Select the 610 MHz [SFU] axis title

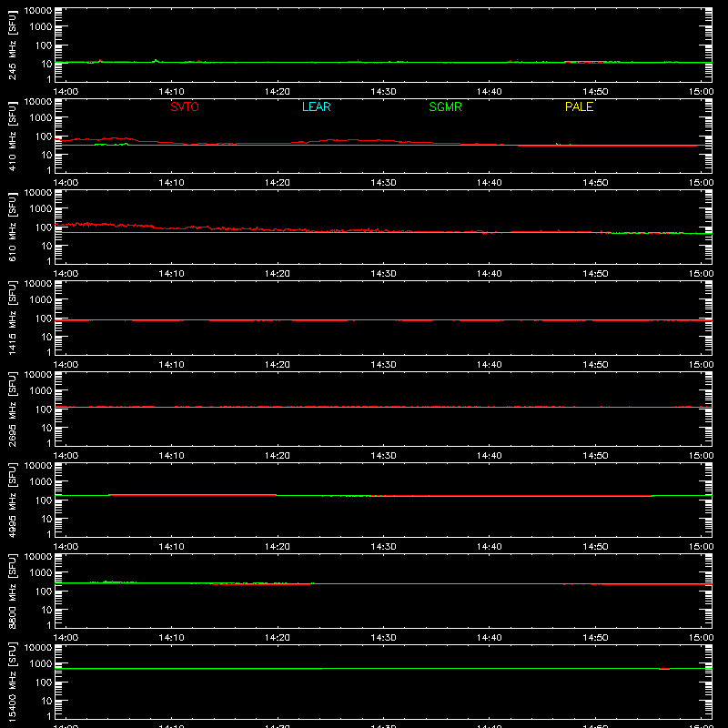pos(13,227)
